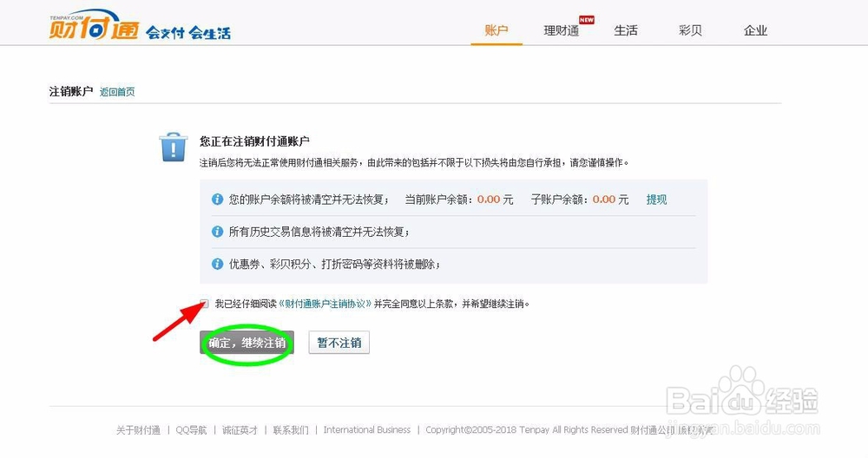The height and width of the screenshot is (458, 868).
Task: Click the 暂不注销 button
Action: [339, 343]
